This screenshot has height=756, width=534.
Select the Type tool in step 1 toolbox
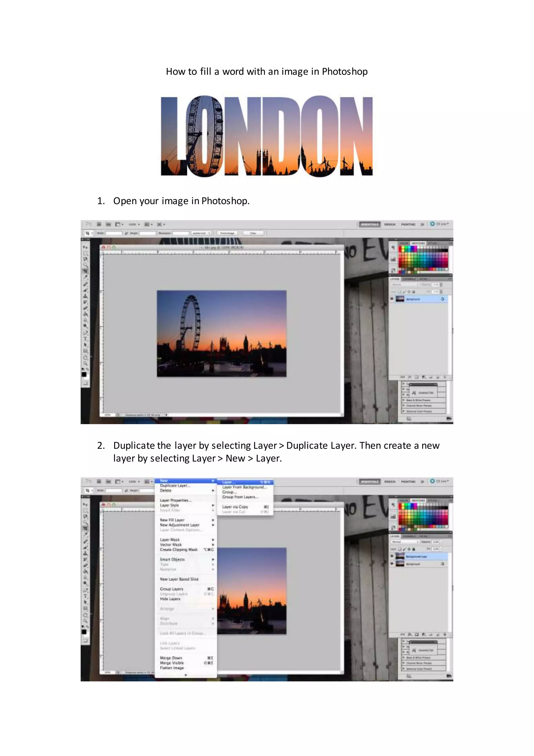[85, 338]
